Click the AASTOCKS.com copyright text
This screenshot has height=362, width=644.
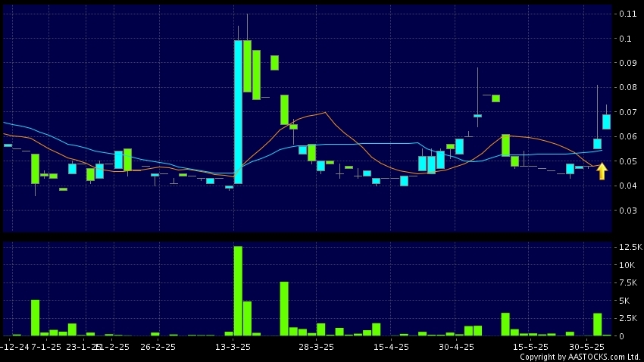point(580,357)
